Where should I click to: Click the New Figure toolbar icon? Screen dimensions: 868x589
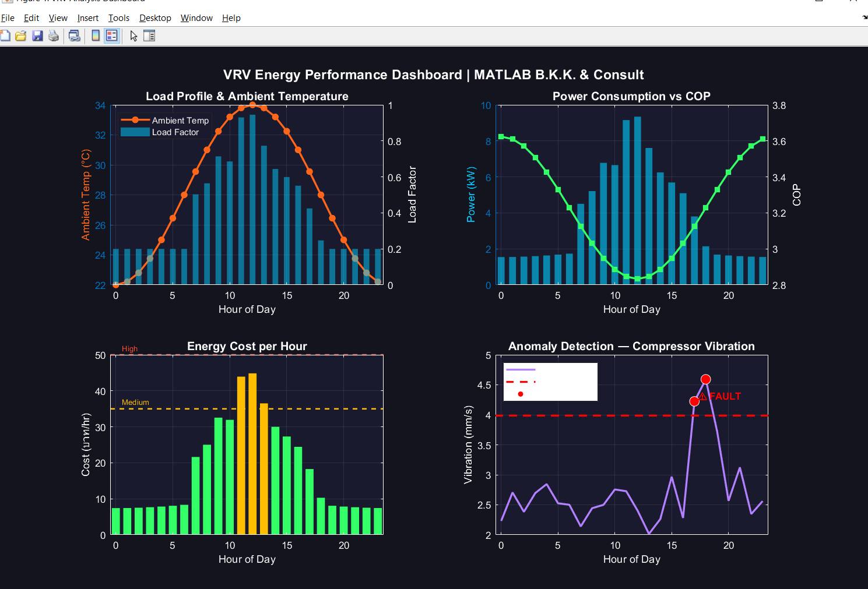5,36
